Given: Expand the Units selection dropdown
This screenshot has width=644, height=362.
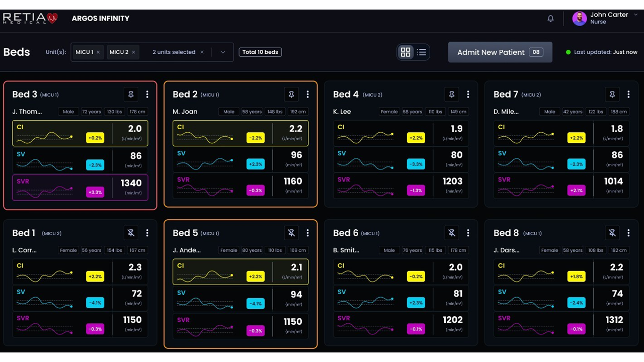Looking at the screenshot, I should pos(223,52).
